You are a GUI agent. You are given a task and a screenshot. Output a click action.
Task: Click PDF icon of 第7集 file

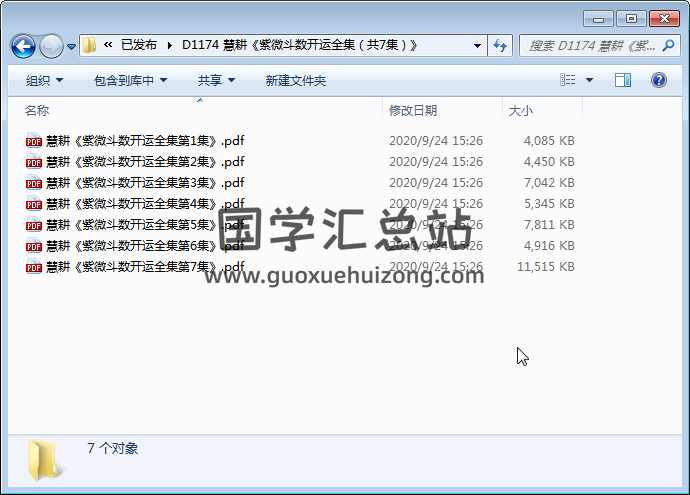(33, 266)
